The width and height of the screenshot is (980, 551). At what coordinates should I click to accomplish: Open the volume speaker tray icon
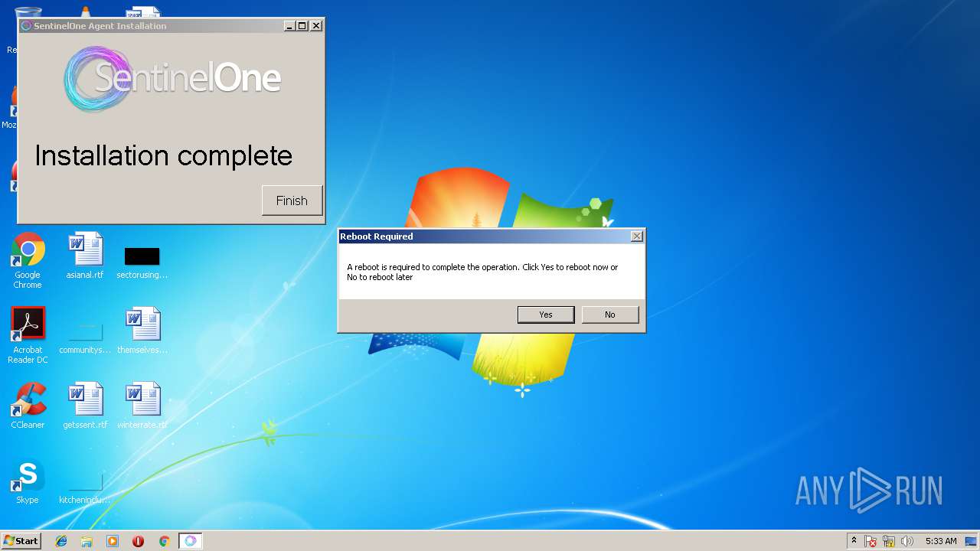point(907,541)
